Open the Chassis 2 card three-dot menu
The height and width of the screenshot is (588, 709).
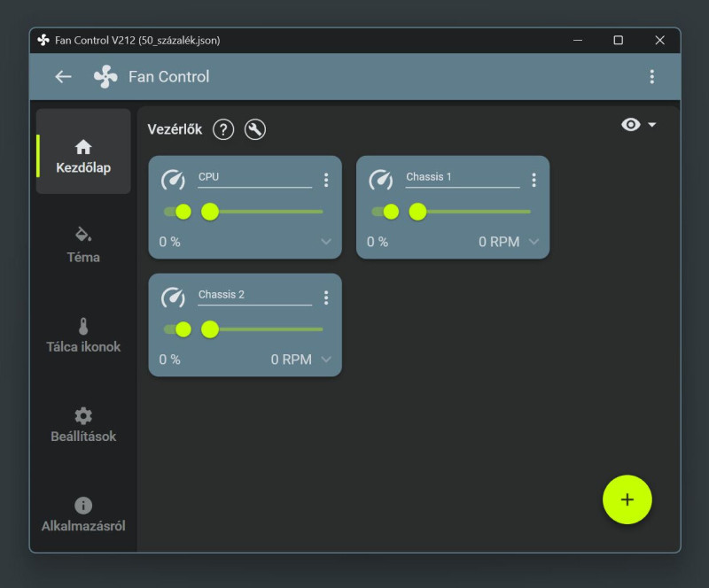(x=326, y=298)
